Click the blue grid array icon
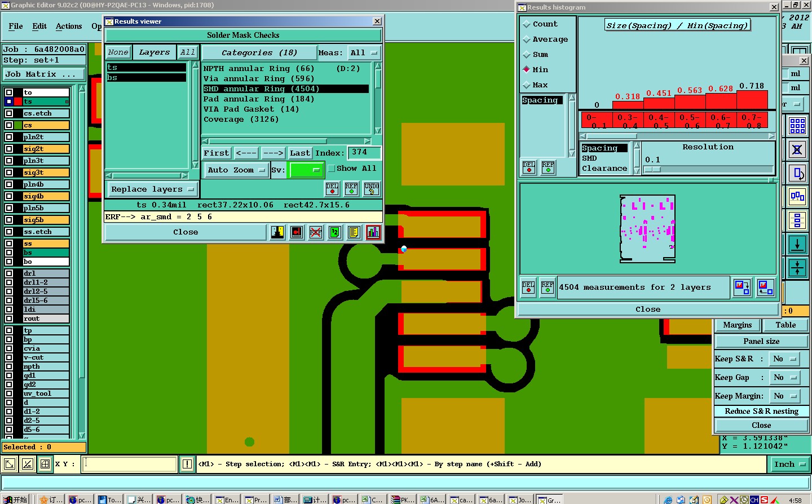Viewport: 812px width, 504px height. [x=797, y=126]
